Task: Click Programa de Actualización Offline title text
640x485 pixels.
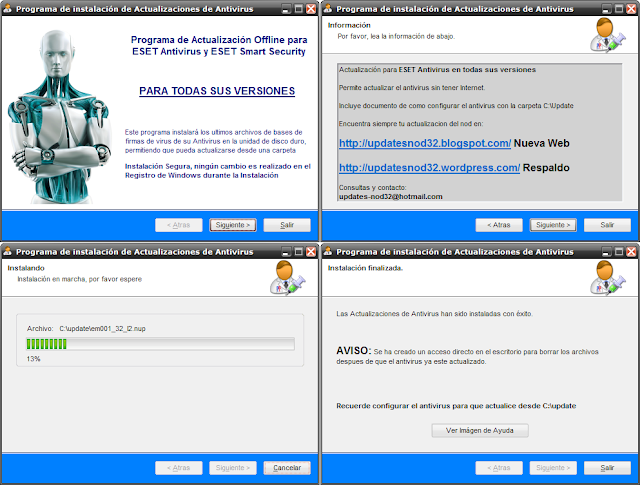Action: click(x=219, y=45)
